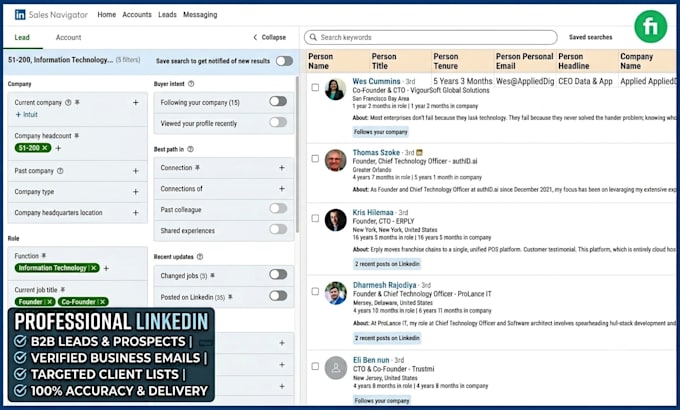Add Intuit as current company
680x410 pixels.
(27, 115)
